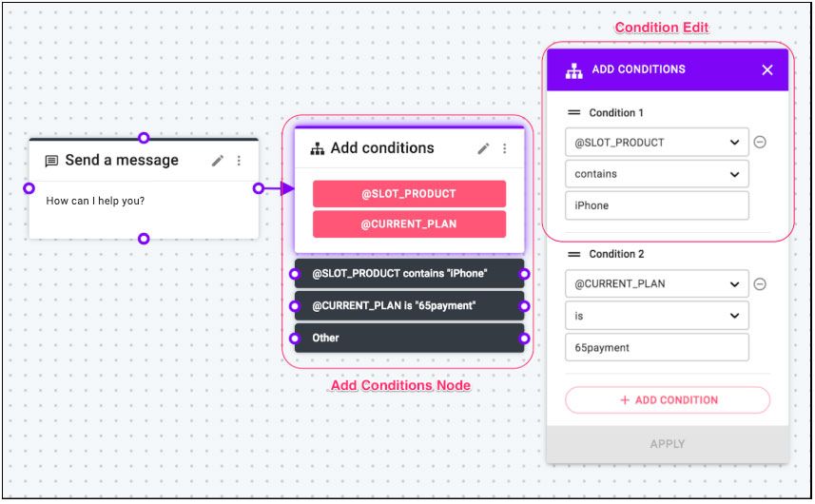815x504 pixels.
Task: Click the Condition 2 reorder handle icon
Action: pos(573,254)
